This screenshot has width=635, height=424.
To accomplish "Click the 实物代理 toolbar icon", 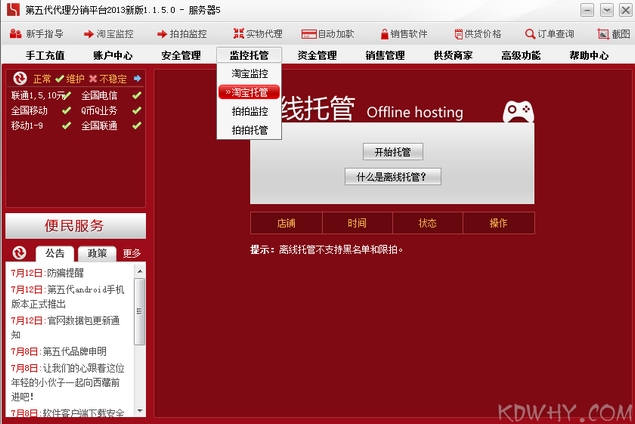I will click(x=237, y=33).
